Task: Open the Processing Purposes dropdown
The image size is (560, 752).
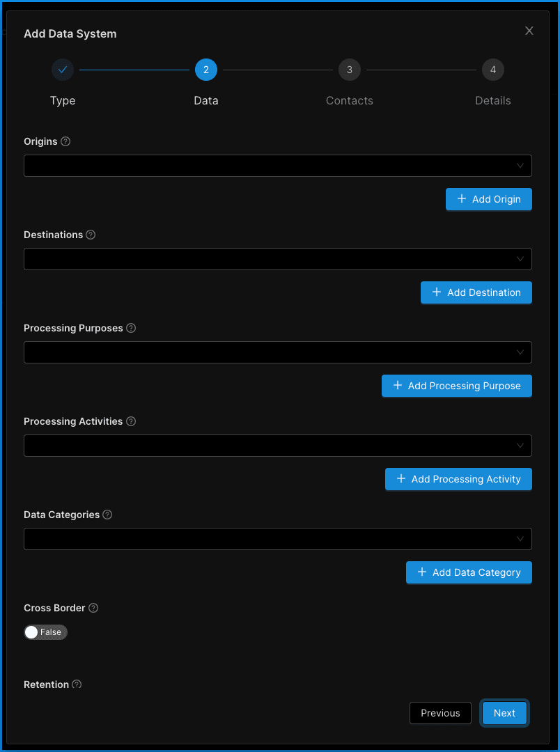Action: click(277, 352)
